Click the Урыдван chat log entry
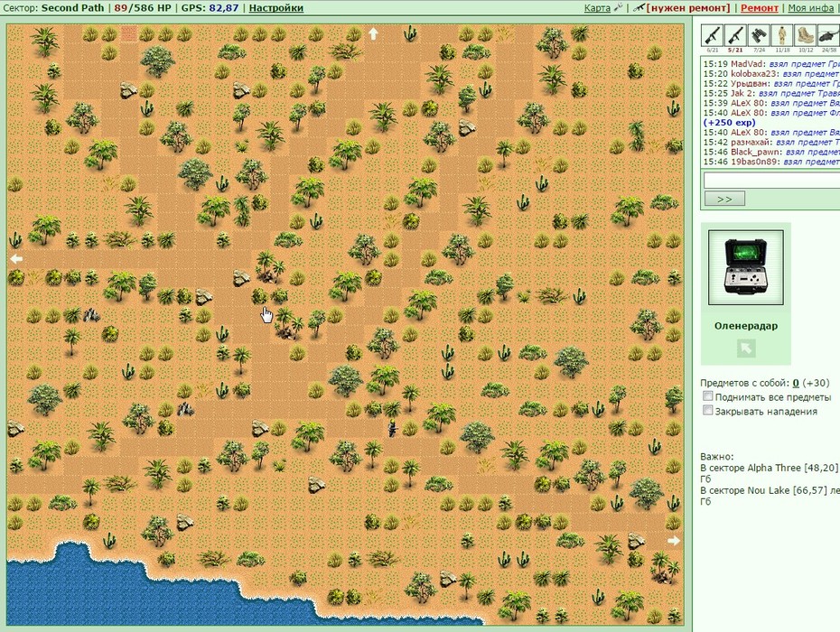The width and height of the screenshot is (840, 632). [x=771, y=84]
